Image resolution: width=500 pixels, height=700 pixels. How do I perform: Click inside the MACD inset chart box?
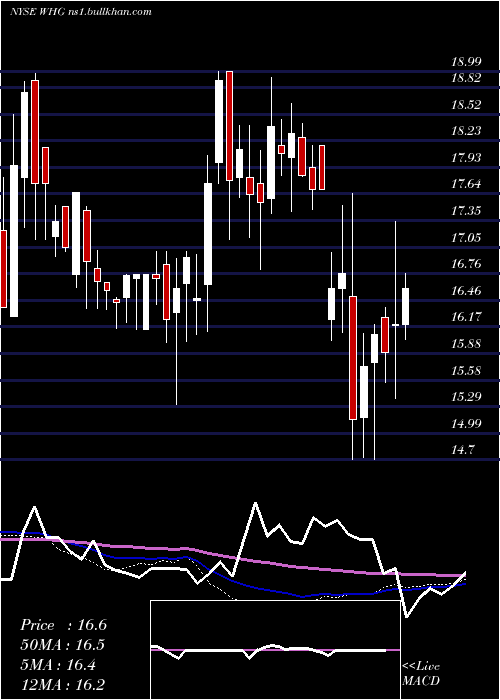click(275, 650)
